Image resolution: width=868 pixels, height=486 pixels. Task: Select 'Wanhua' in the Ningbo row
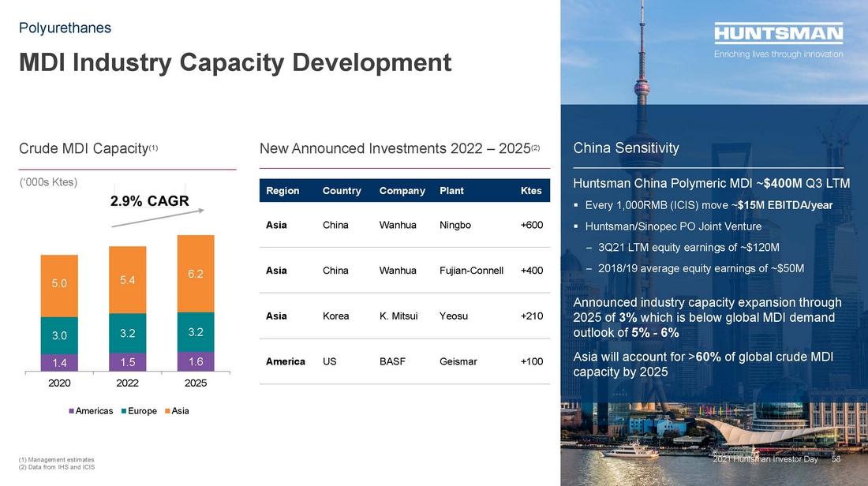tap(398, 226)
